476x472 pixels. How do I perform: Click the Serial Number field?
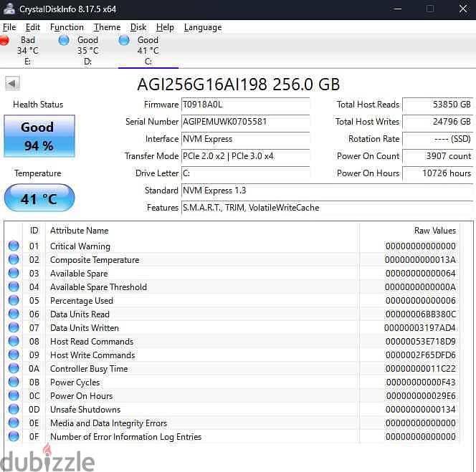pyautogui.click(x=245, y=122)
